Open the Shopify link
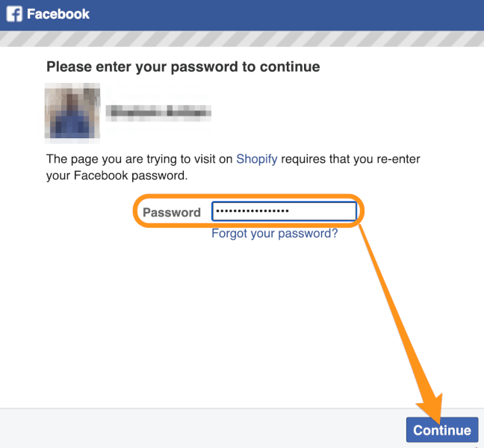Viewport: 484px width, 448px height. click(256, 159)
